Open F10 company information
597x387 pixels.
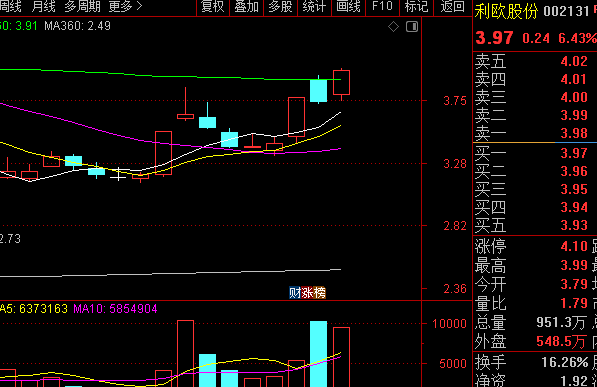coord(382,7)
